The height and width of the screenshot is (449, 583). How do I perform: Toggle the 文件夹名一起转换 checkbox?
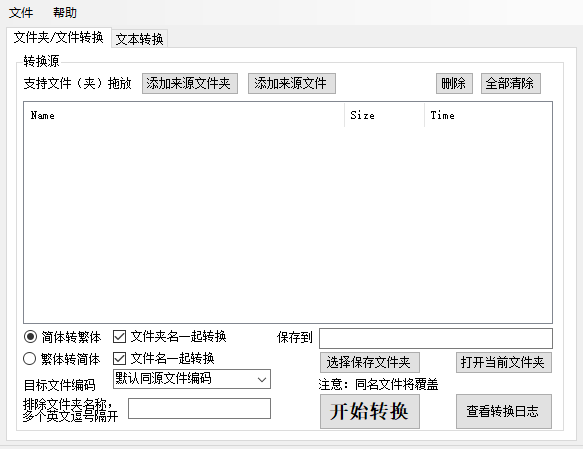click(x=170, y=337)
